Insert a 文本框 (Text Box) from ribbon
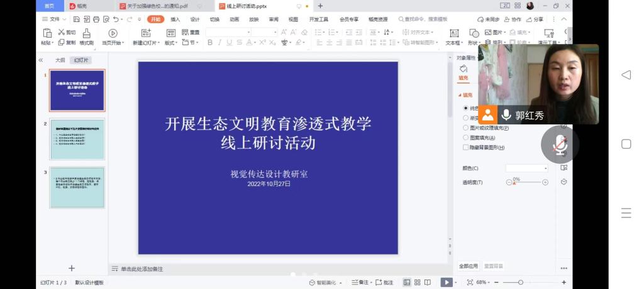This screenshot has width=644, height=289. (x=453, y=33)
